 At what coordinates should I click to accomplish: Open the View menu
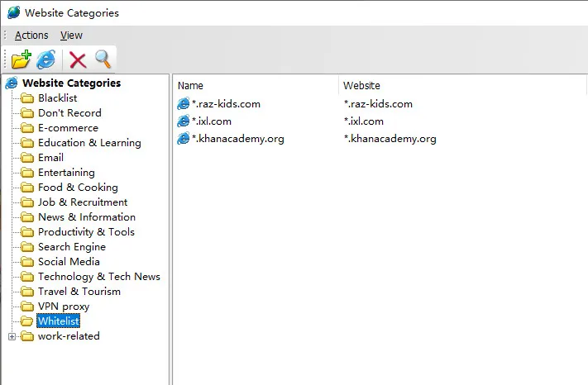point(71,36)
